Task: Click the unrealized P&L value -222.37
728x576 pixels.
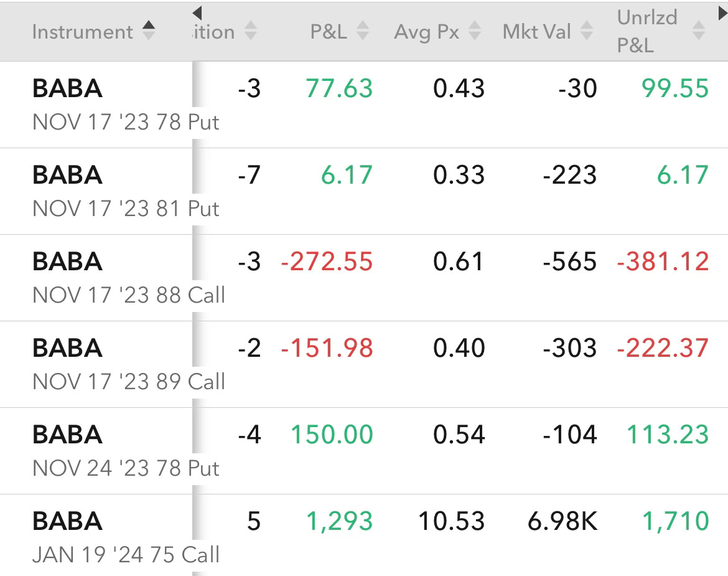Action: point(663,348)
